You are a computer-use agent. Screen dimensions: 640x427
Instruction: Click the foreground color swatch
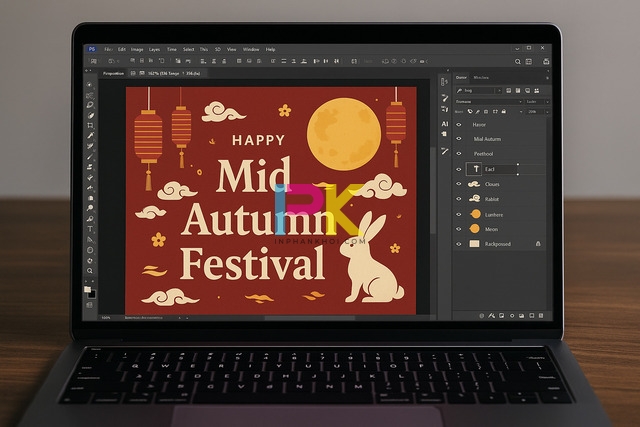click(x=88, y=290)
